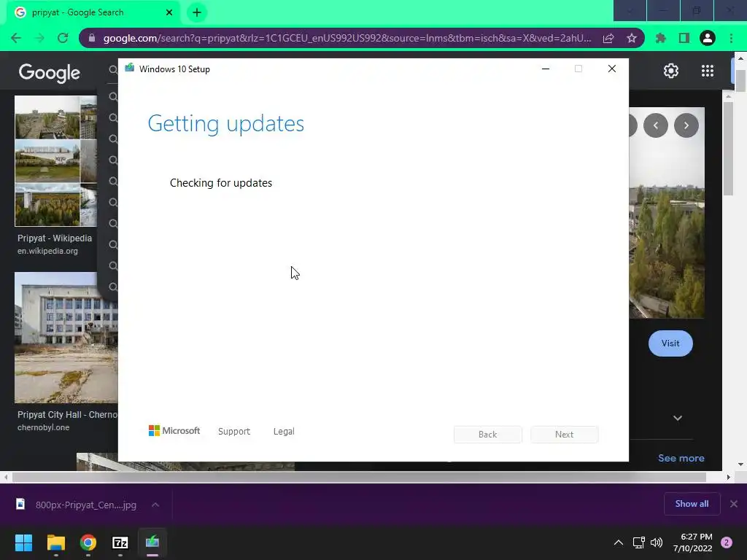Click the Chrome back arrow

16,38
